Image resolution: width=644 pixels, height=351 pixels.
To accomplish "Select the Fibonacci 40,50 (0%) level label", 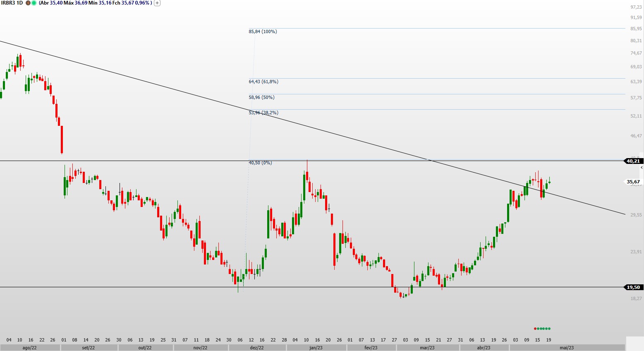I will pyautogui.click(x=260, y=163).
